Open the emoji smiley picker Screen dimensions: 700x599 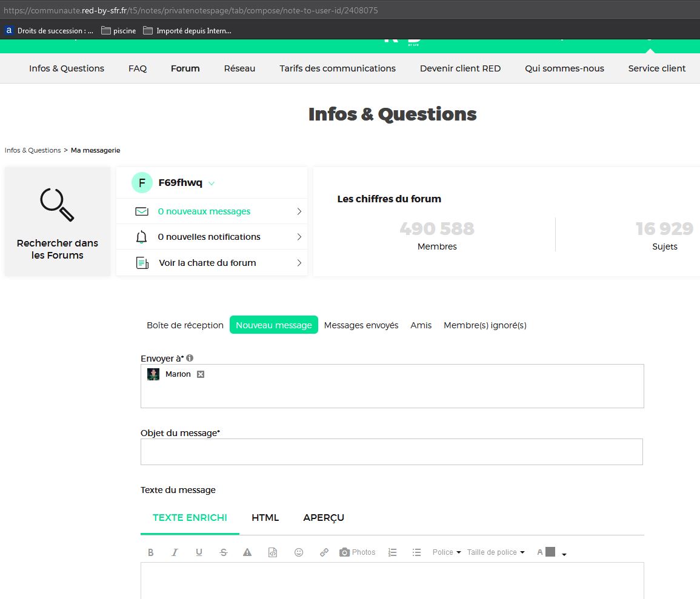pos(299,552)
